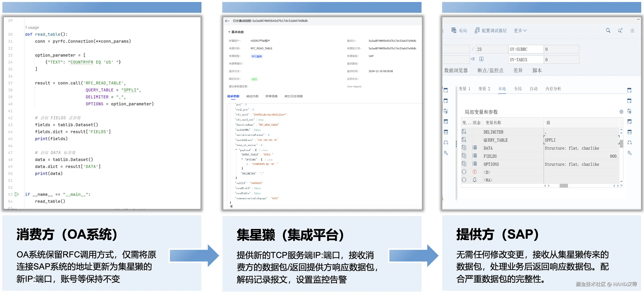Screen dimensions: 644x294
Task: Click the wrench tool icon on right sidebar
Action: pos(629,153)
